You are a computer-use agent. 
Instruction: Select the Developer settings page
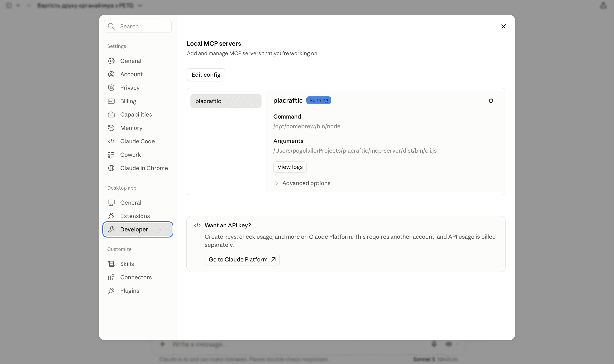tap(138, 229)
